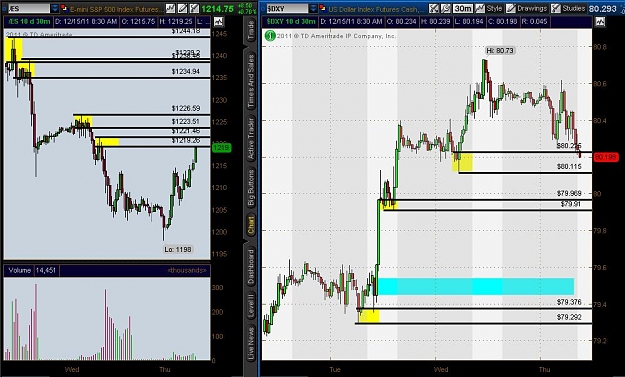Open the Dashboard sidebar tab
The image size is (625, 377).
251,266
